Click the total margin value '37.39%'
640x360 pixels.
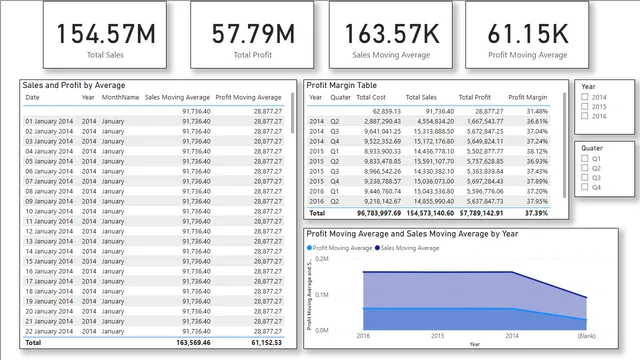536,213
